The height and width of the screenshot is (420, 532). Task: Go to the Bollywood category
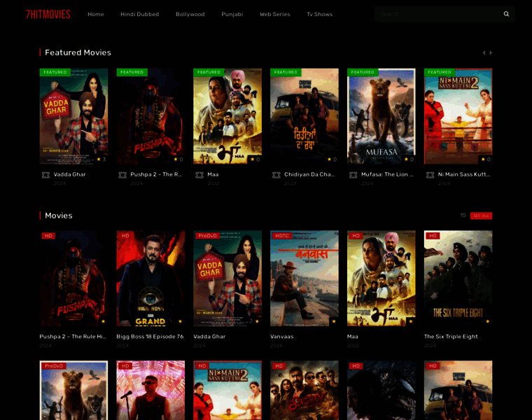pyautogui.click(x=190, y=14)
